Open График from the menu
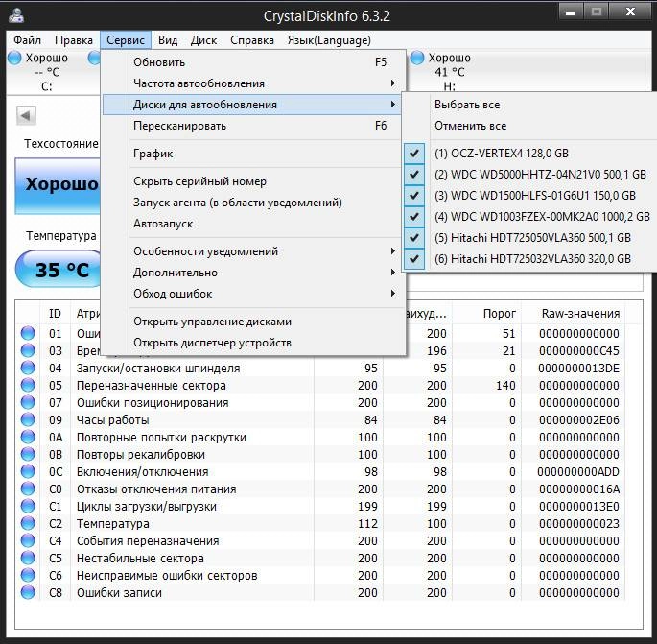 coord(253,154)
